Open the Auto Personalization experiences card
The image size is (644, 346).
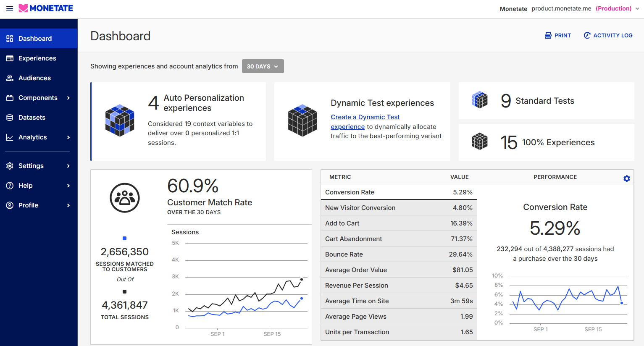tap(179, 121)
